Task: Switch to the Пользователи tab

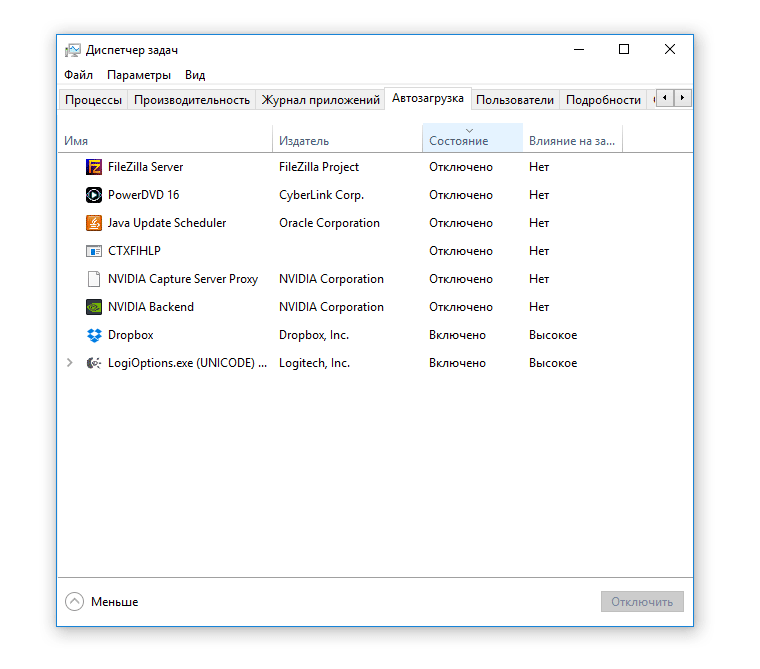Action: click(x=515, y=100)
